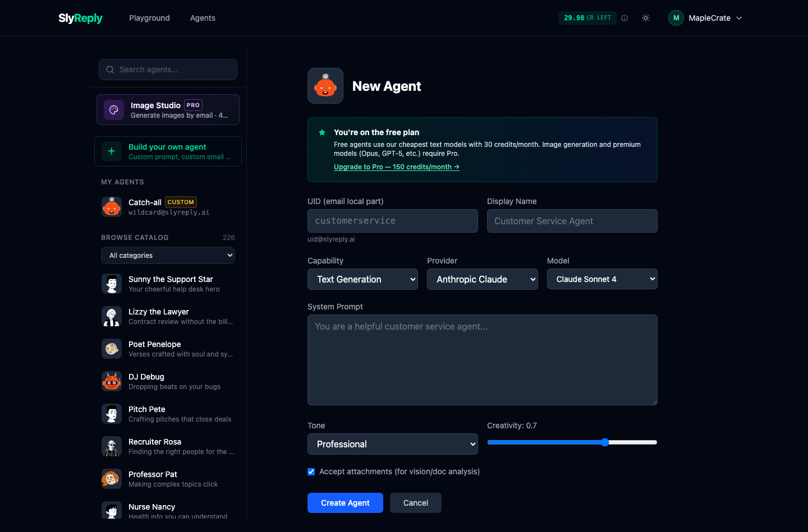Screen dimensions: 808x532
Task: Click the New Agent heading
Action: point(387,86)
